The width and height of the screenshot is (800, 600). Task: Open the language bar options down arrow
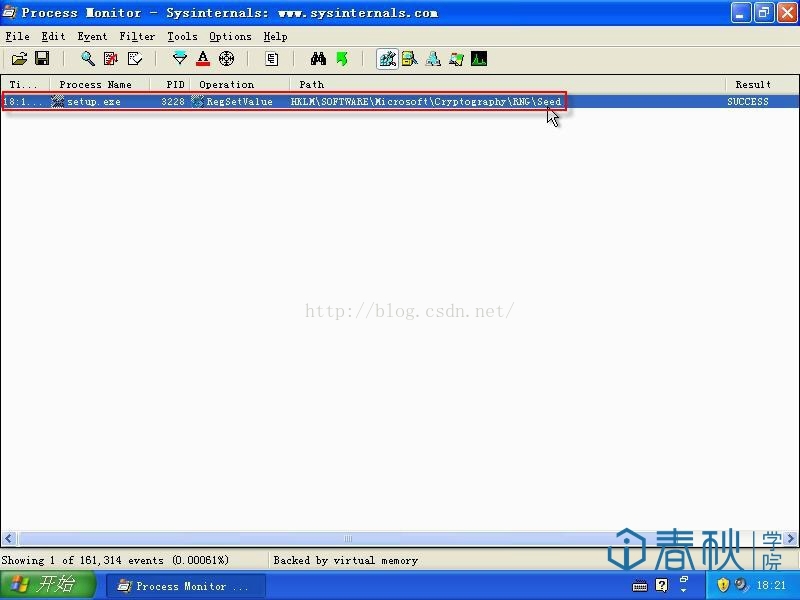tap(684, 591)
